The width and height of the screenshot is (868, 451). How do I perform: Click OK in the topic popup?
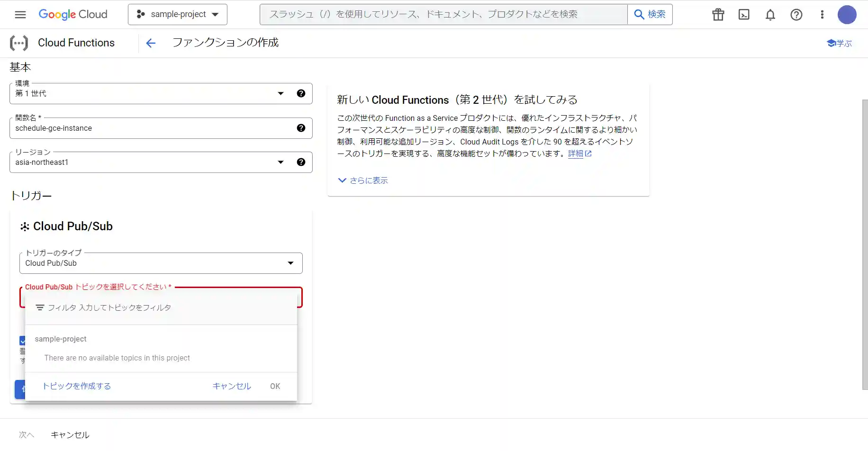point(275,386)
